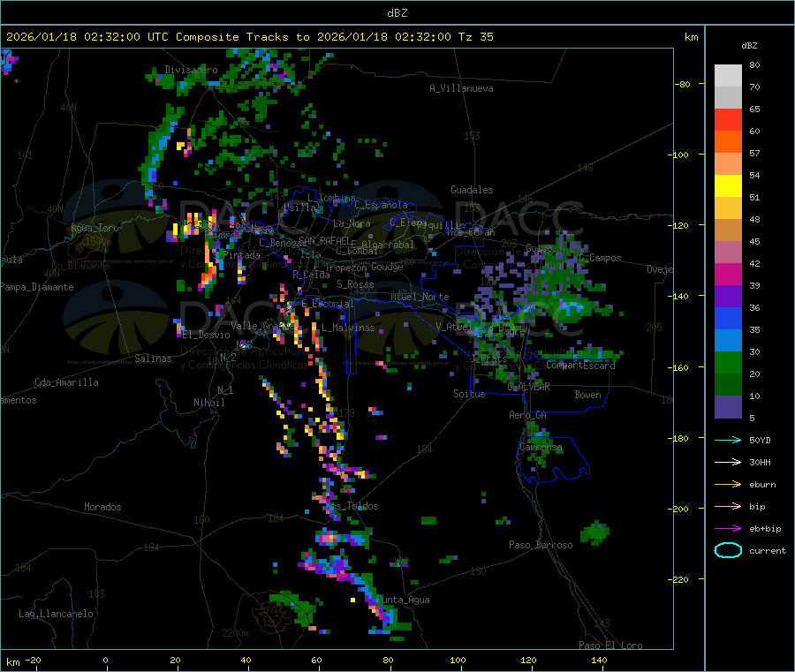Click the cyan 'current' ellipse legend icon
This screenshot has width=795, height=672.
pyautogui.click(x=728, y=550)
